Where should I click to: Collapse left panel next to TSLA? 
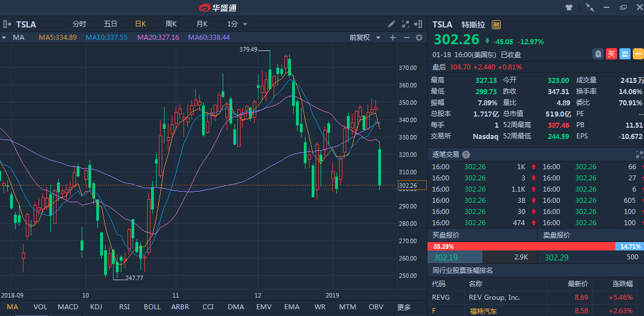tap(7, 24)
